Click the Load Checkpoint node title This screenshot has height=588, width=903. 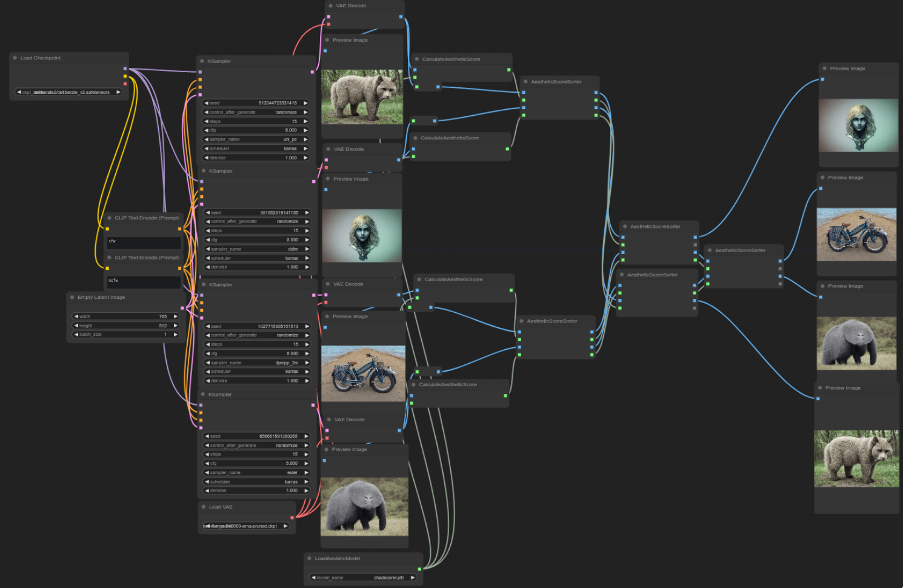click(x=41, y=58)
